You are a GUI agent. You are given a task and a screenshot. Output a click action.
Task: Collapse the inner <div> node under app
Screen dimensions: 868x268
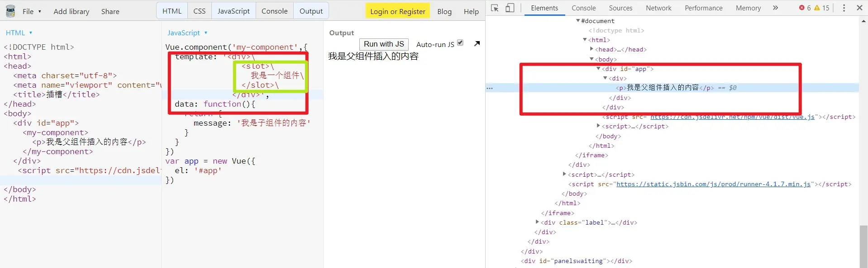[x=605, y=78]
